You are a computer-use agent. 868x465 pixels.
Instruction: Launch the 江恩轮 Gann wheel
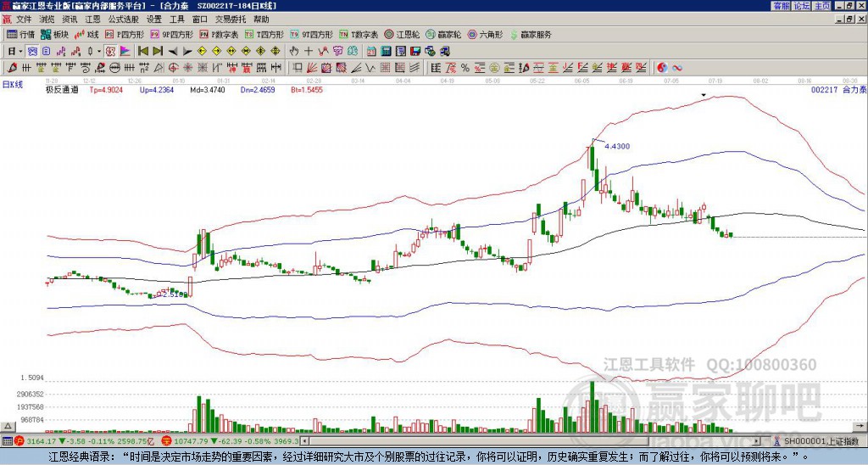point(403,34)
